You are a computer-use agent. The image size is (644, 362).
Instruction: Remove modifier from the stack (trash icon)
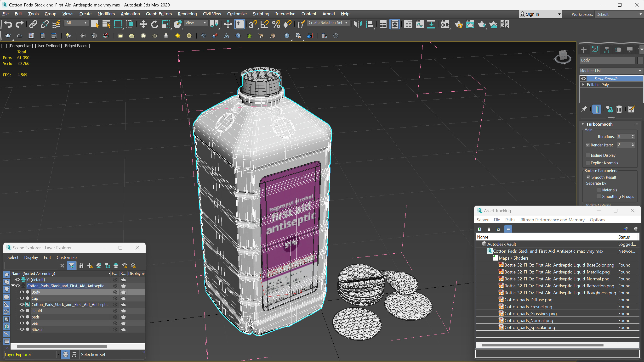pos(619,109)
